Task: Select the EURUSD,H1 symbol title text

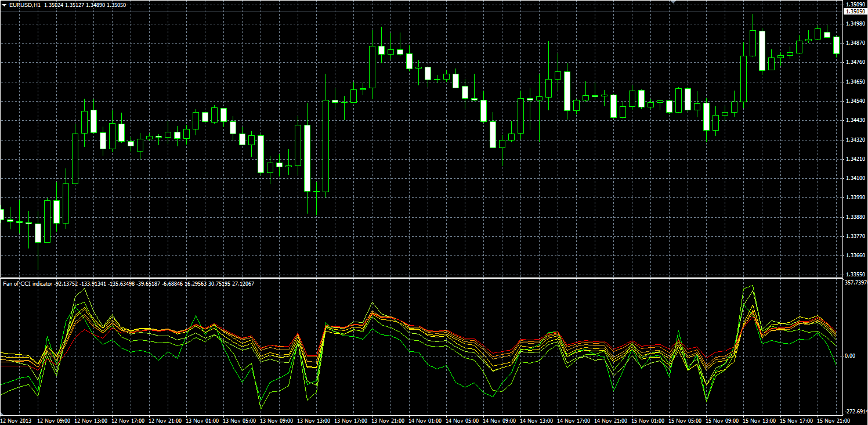Action: 24,5
